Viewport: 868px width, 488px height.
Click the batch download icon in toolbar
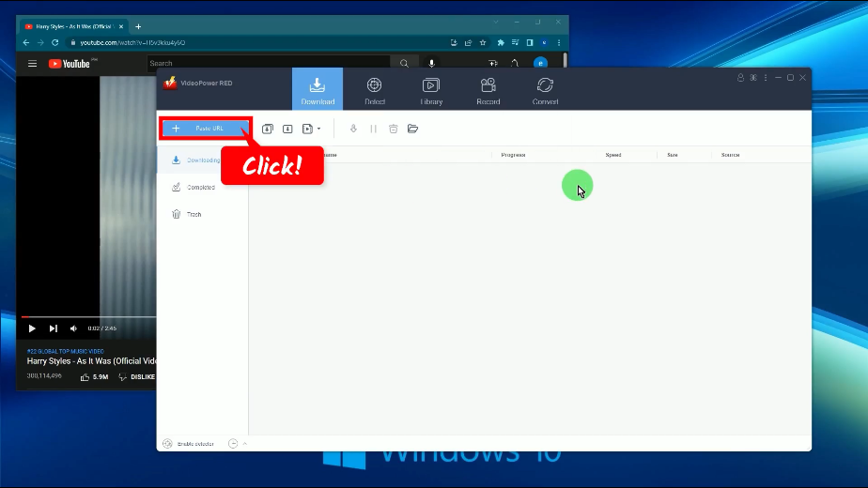pos(268,129)
